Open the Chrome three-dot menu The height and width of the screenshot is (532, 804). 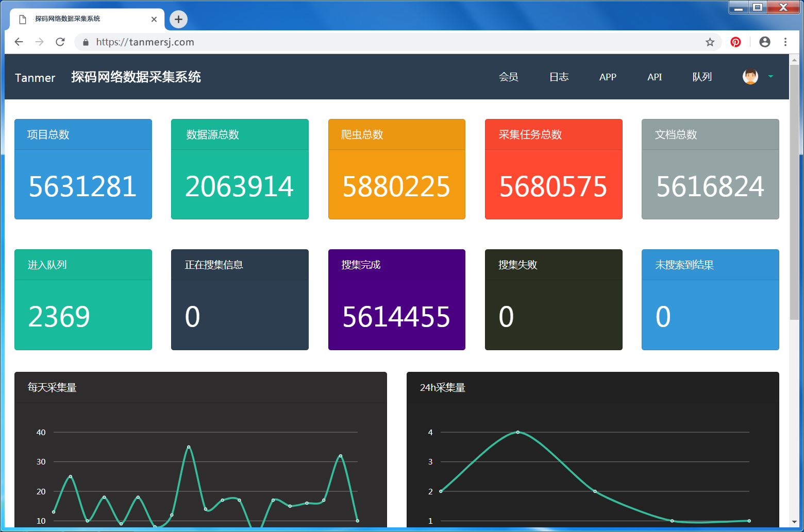click(785, 42)
